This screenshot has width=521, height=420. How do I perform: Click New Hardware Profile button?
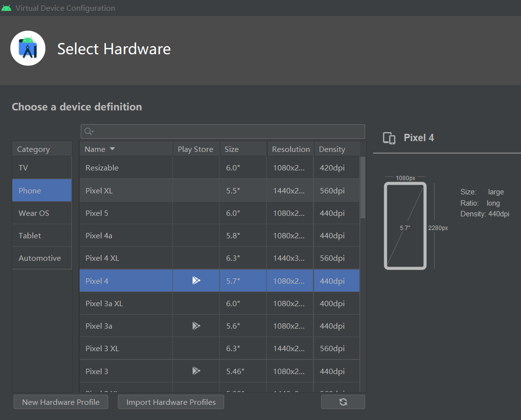[x=61, y=402]
